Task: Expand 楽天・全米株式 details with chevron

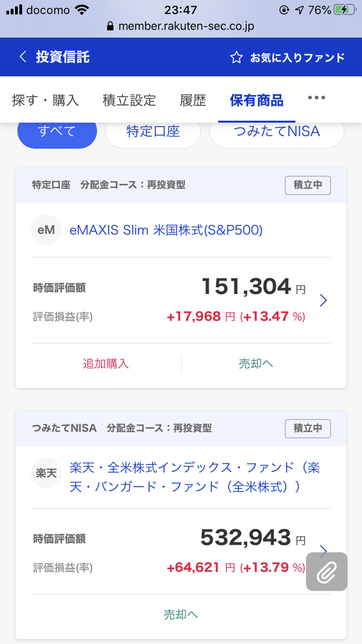Action: tap(323, 549)
